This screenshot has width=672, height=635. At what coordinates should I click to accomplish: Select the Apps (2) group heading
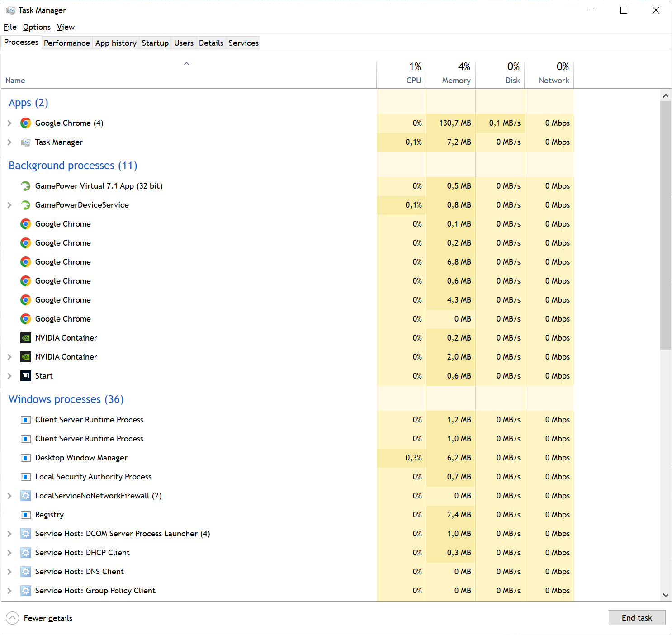tap(28, 103)
